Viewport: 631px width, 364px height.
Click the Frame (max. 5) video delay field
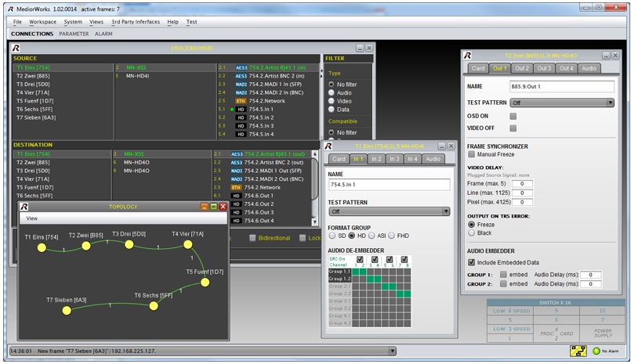point(522,184)
